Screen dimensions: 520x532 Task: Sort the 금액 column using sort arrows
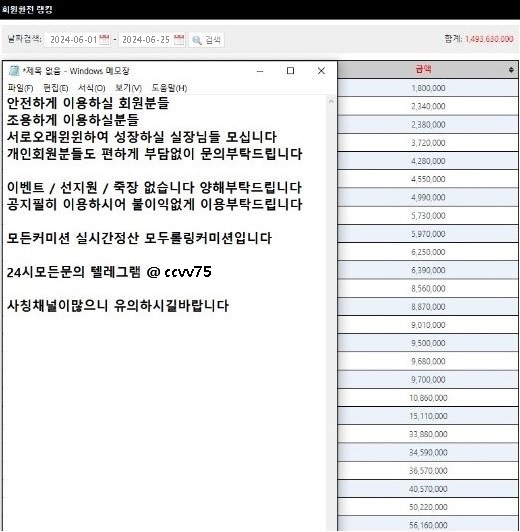click(x=511, y=70)
